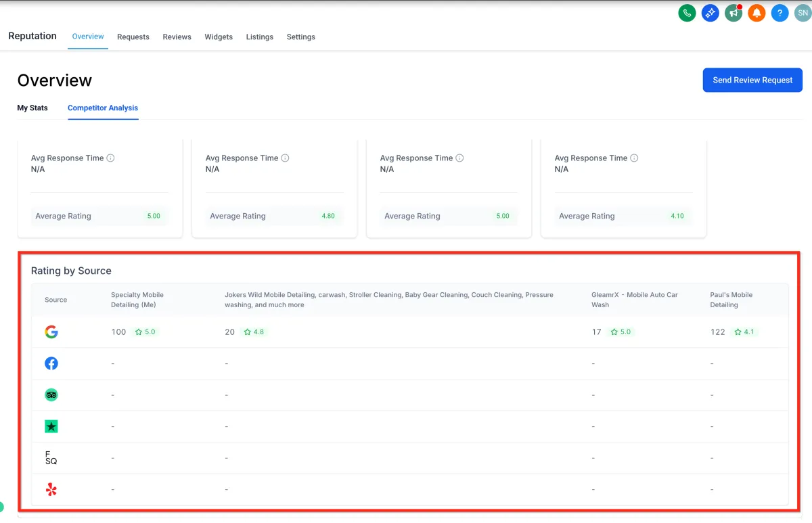
Task: Open the Widgets tab
Action: pos(219,37)
